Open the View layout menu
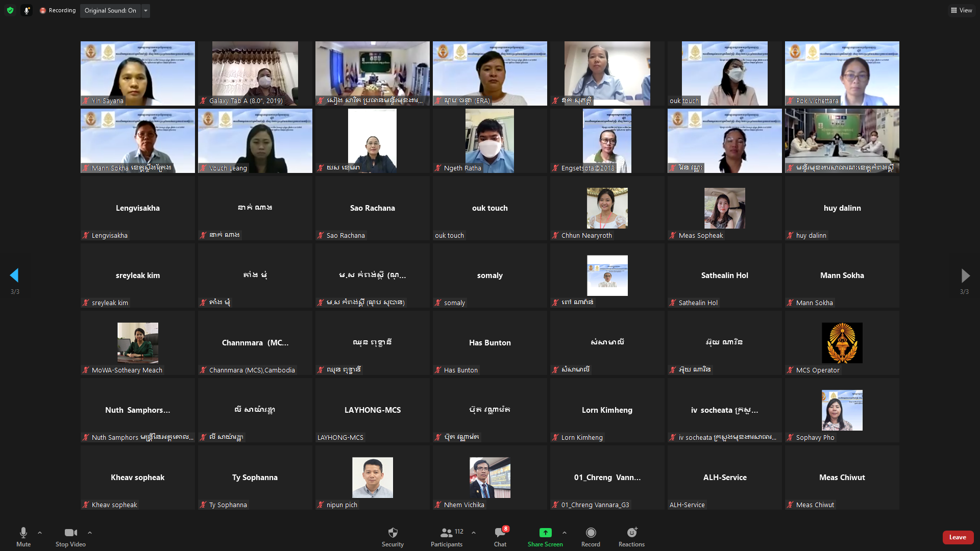 tap(961, 10)
